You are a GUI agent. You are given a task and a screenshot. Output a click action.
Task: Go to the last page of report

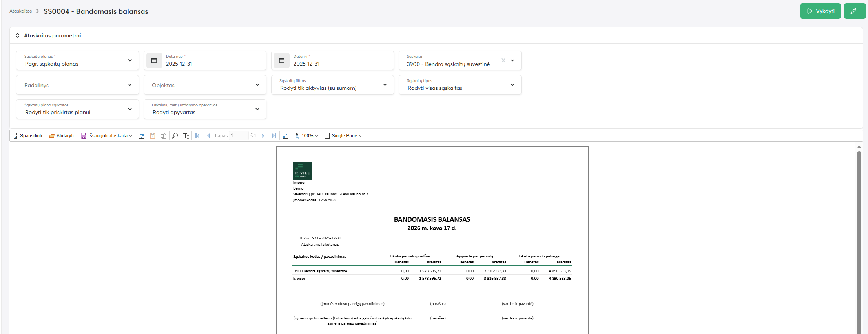pos(274,136)
